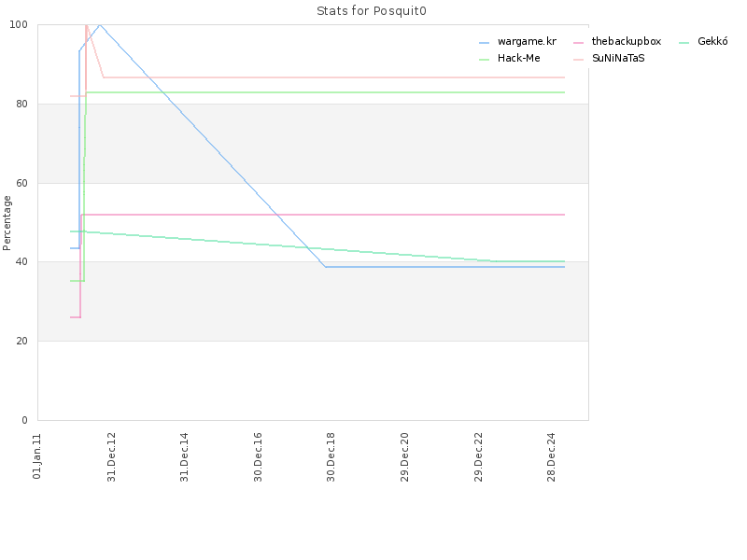Select the 30.Dec.16 axis date label

[x=258, y=457]
